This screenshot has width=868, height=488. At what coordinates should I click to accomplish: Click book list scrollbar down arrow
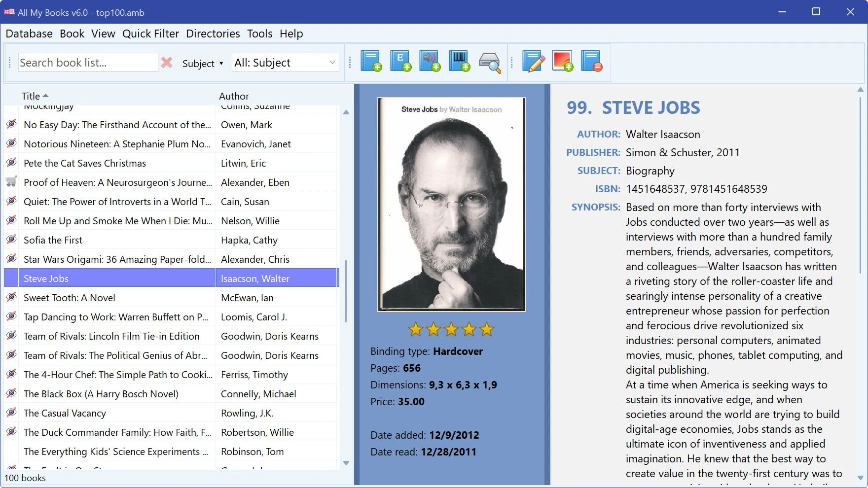click(346, 463)
